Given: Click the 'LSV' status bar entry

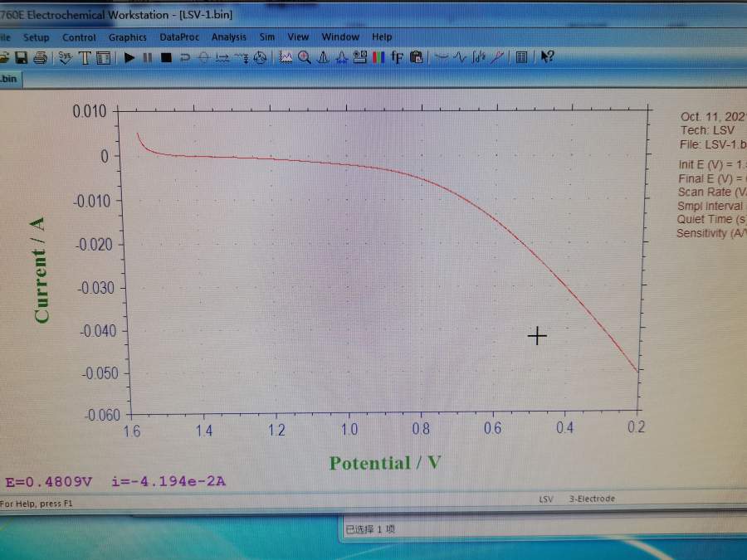Looking at the screenshot, I should 546,499.
